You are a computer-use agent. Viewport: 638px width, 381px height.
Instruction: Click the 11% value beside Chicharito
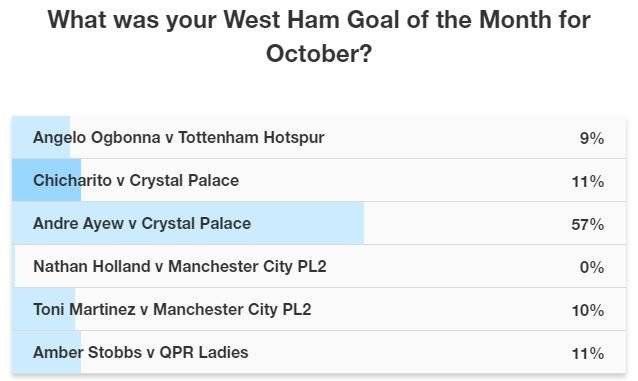pos(588,182)
